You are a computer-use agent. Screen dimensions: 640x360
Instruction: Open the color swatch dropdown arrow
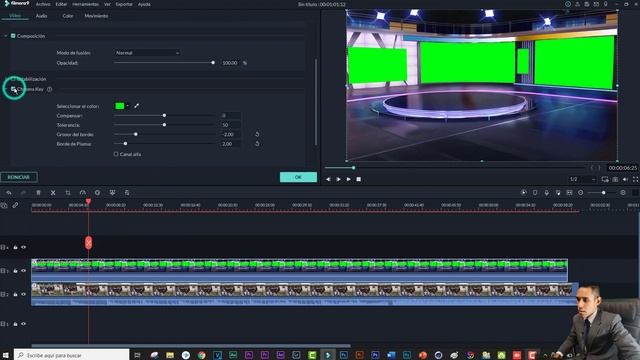(128, 106)
